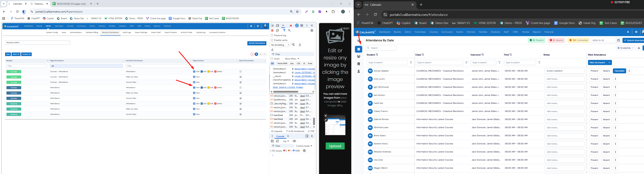Toggle View checkbox for Students Cancel Class row
The height and width of the screenshot is (174, 644).
[x=194, y=114]
